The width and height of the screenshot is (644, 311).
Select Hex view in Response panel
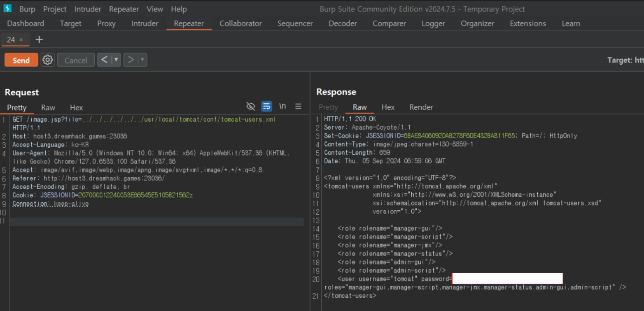click(388, 107)
